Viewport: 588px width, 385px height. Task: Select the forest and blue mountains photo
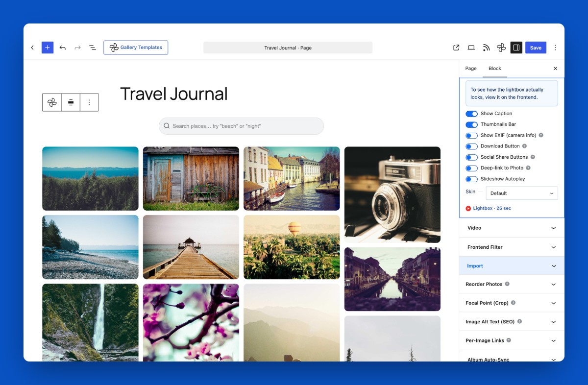pos(90,179)
